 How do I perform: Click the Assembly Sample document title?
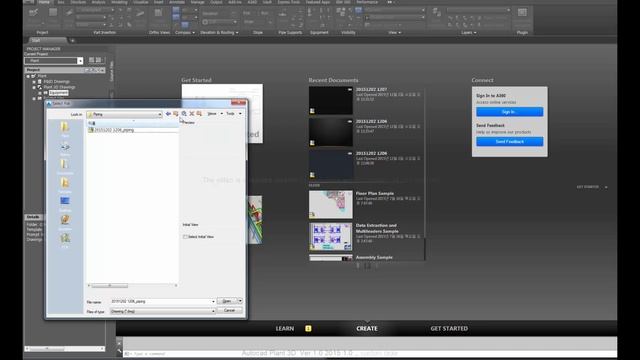click(x=374, y=258)
